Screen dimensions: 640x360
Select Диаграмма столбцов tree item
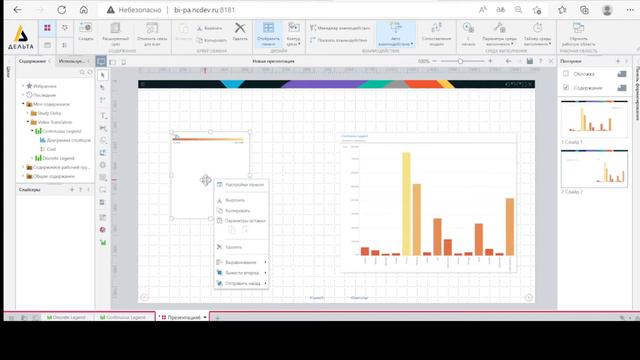(x=65, y=140)
